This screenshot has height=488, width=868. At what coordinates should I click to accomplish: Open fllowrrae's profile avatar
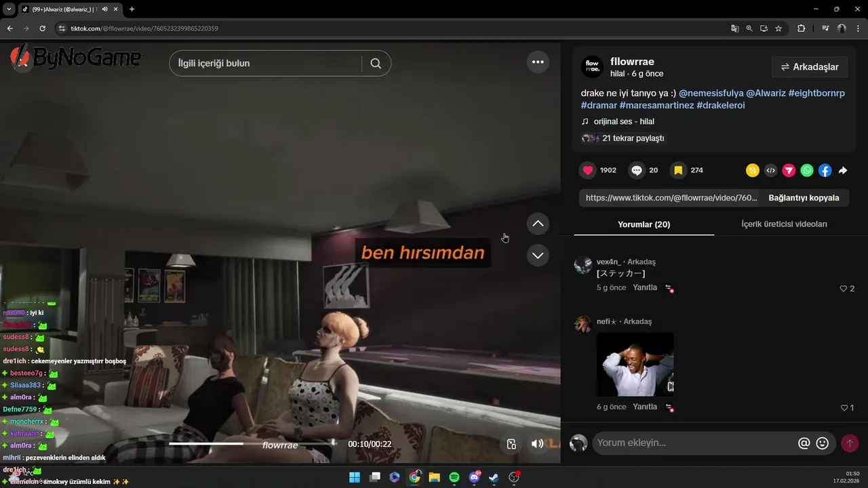593,67
